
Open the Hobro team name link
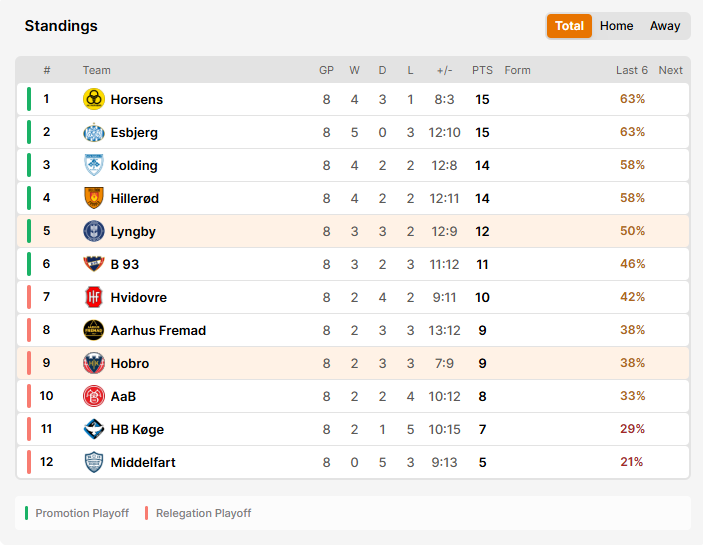point(130,363)
